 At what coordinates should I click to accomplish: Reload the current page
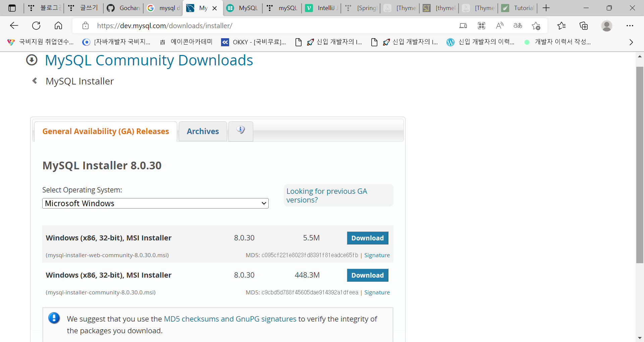36,25
